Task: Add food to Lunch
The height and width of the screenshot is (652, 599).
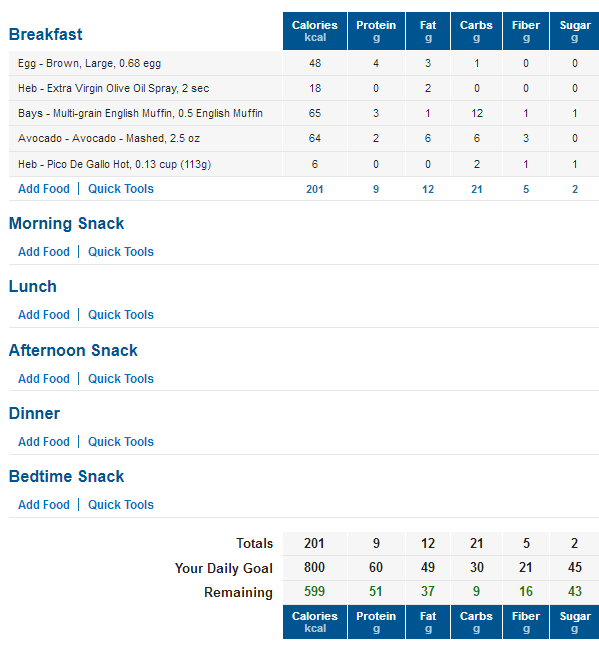Action: coord(44,315)
